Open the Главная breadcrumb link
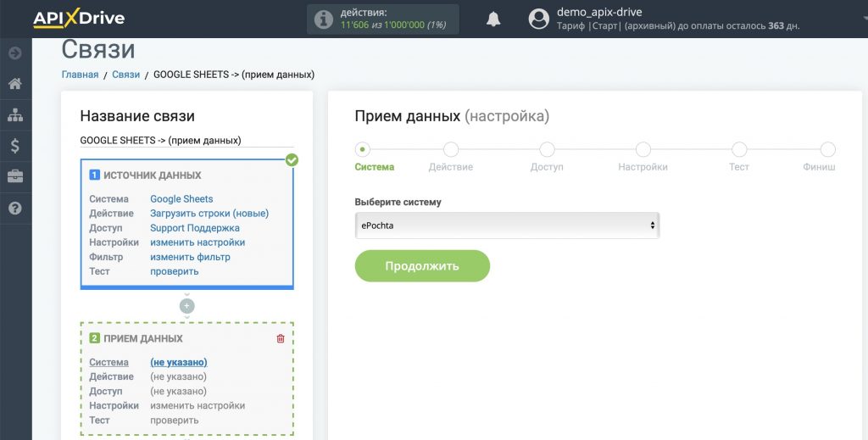Screen dimensions: 868x440 coord(80,74)
